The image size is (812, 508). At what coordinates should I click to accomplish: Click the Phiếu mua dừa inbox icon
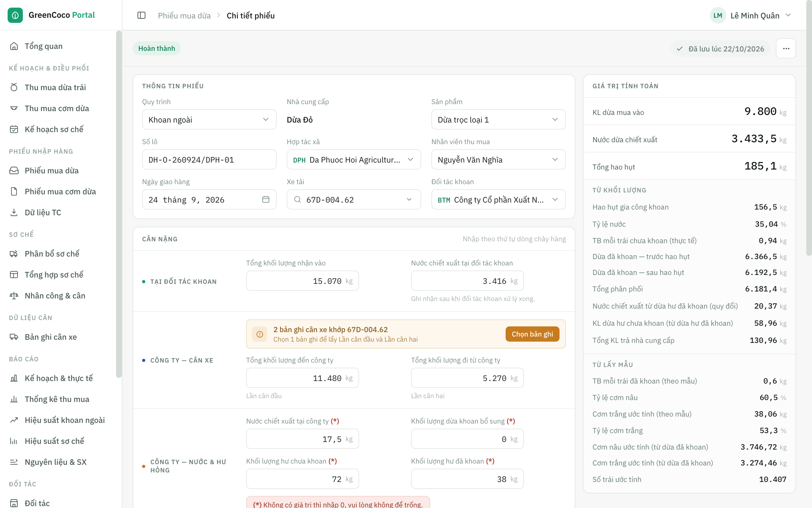[x=14, y=171]
